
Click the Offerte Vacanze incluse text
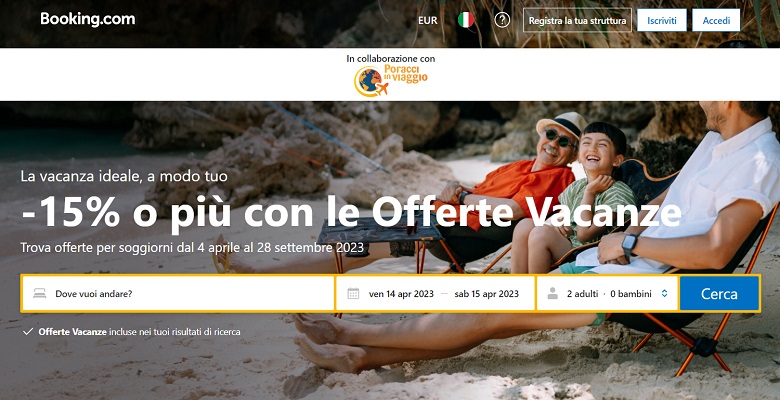pyautogui.click(x=139, y=331)
